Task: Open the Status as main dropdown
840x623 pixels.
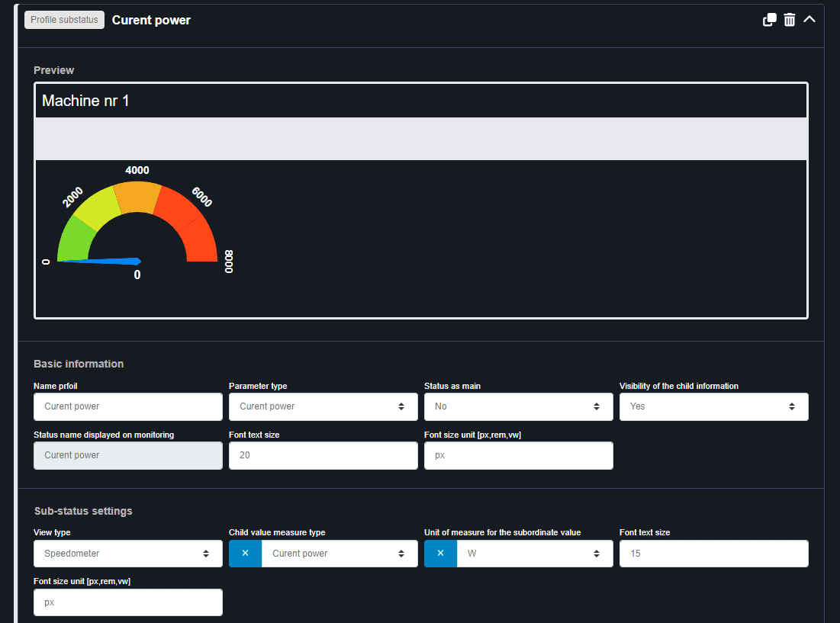Action: (x=519, y=406)
